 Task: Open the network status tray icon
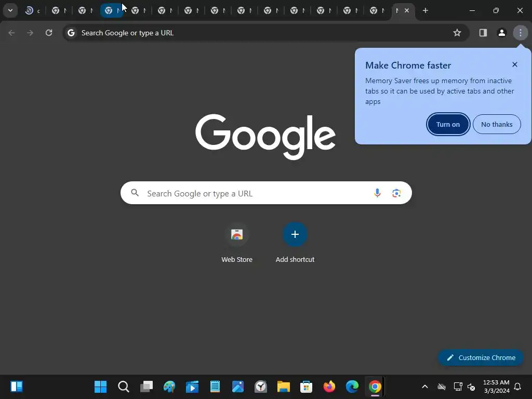point(458,387)
